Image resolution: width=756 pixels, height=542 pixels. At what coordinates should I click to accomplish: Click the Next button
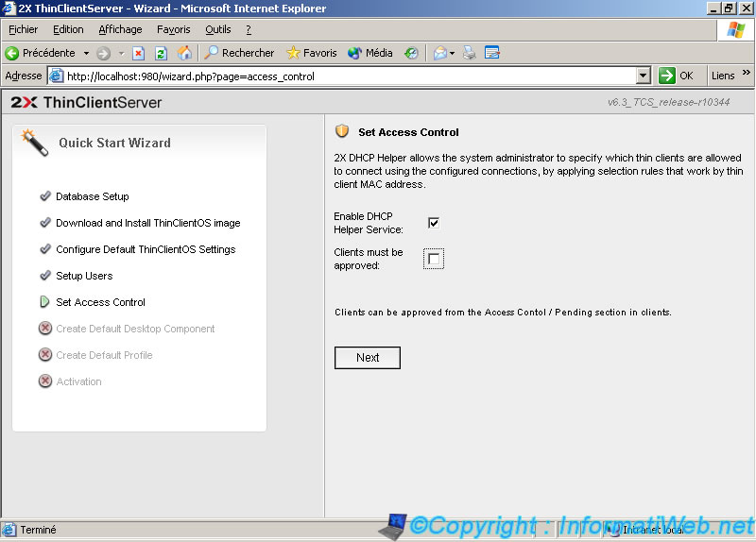pos(368,358)
